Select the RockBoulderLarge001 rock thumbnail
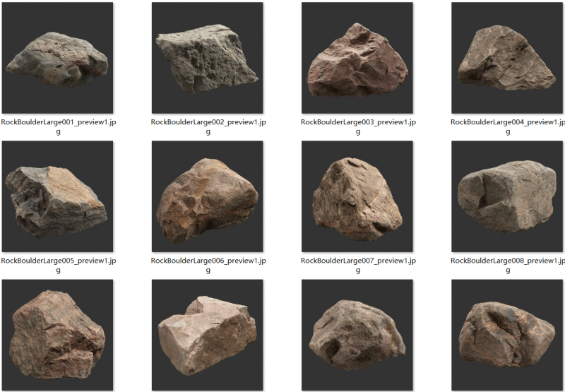Image resolution: width=565 pixels, height=392 pixels. 57,58
